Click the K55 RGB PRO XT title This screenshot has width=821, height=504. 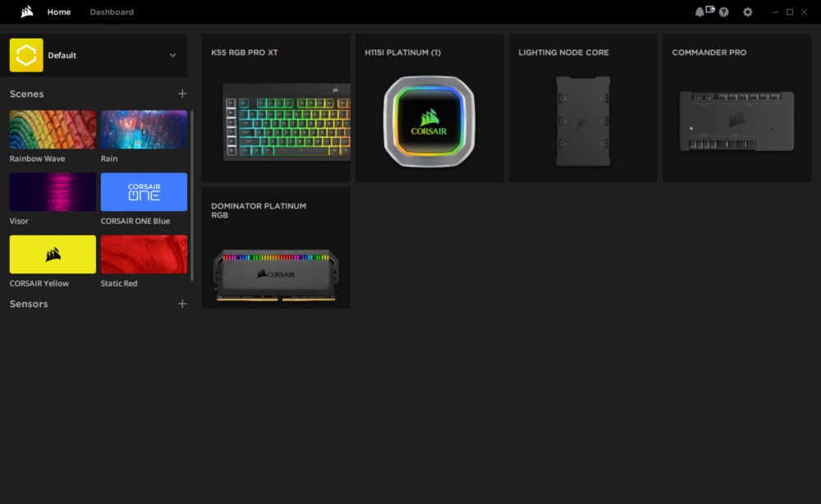point(245,53)
